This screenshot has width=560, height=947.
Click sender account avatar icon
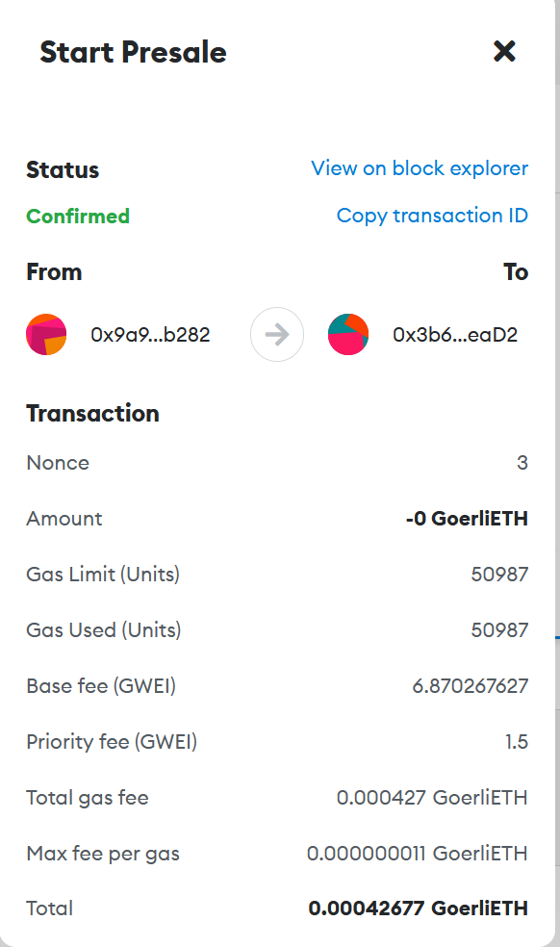pyautogui.click(x=46, y=335)
